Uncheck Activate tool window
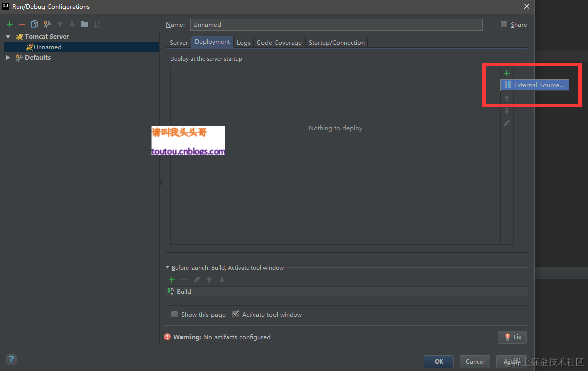Viewport: 588px width, 371px height. click(235, 314)
